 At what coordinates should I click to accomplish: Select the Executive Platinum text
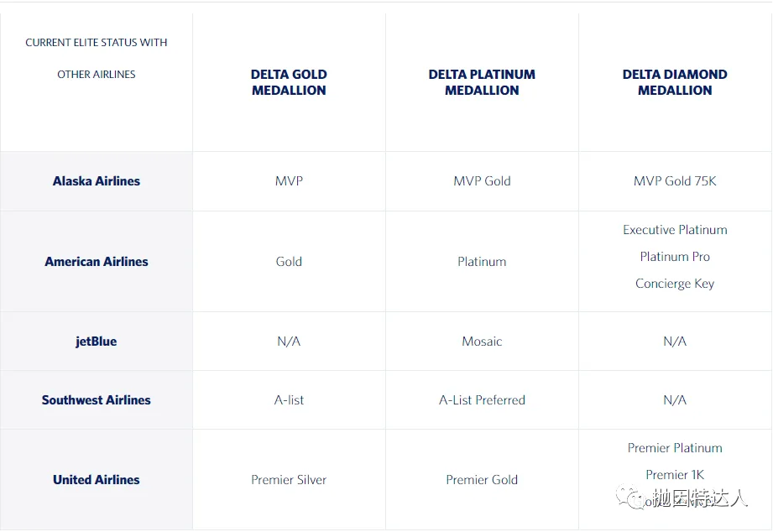point(675,230)
